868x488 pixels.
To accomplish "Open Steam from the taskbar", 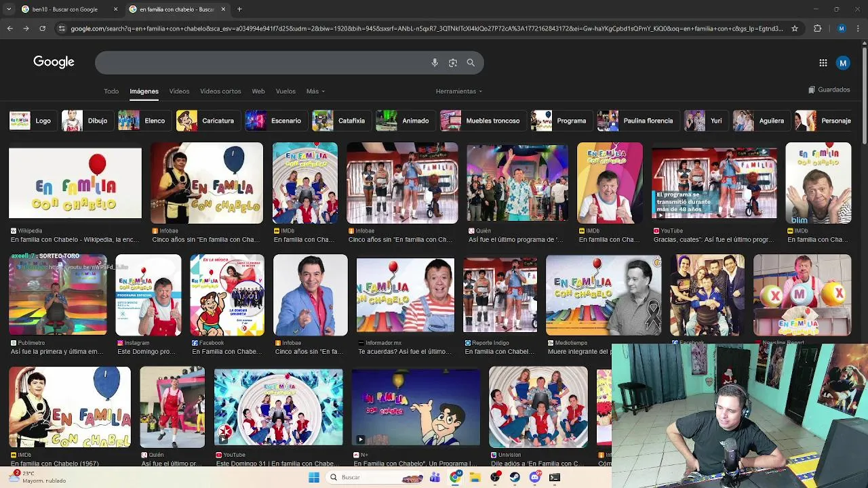I will (515, 477).
